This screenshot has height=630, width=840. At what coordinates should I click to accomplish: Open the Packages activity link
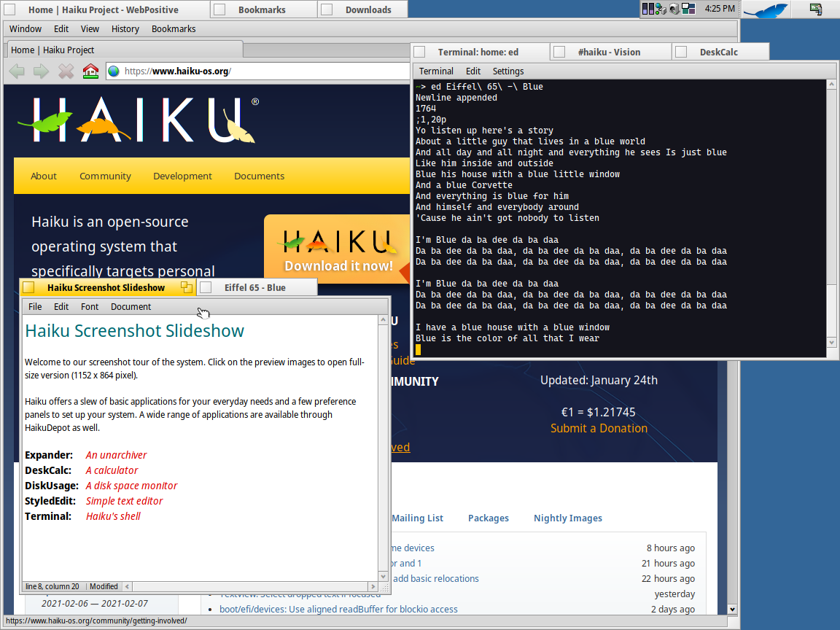click(x=489, y=518)
